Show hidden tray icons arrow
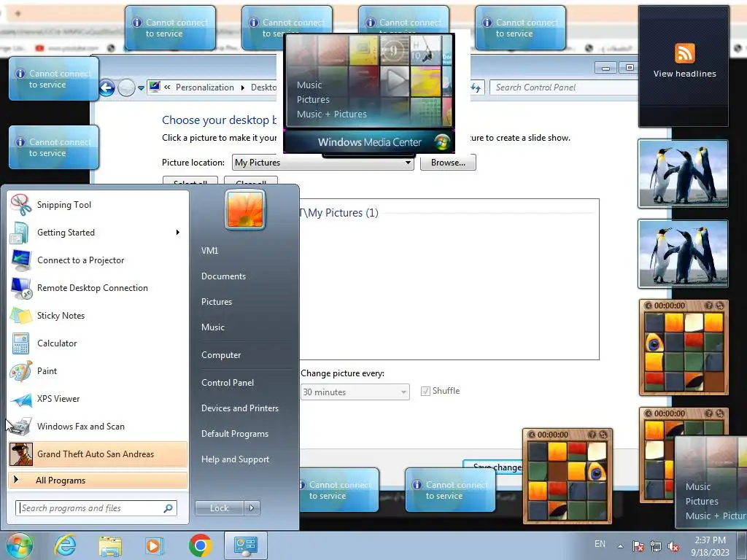The height and width of the screenshot is (560, 747). coord(620,546)
